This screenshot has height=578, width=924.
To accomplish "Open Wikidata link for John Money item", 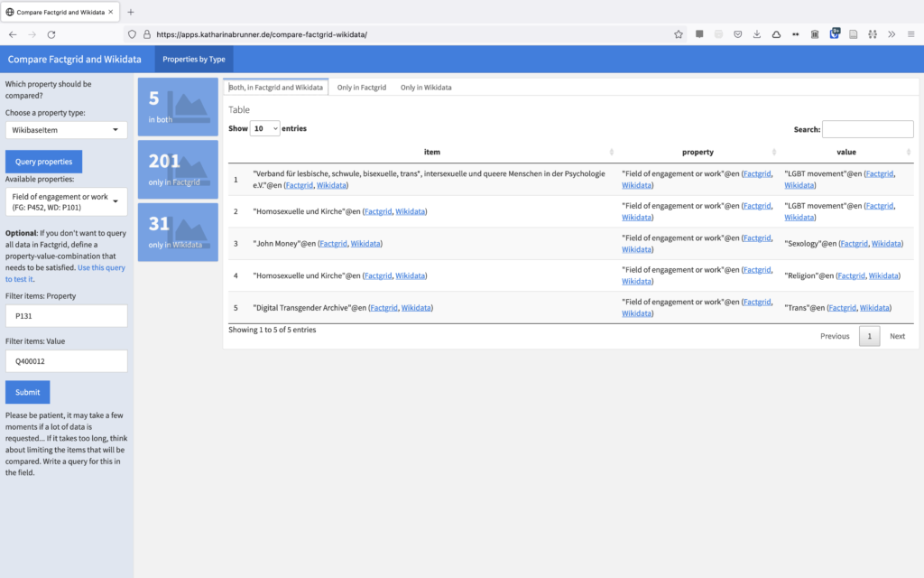I will click(365, 244).
